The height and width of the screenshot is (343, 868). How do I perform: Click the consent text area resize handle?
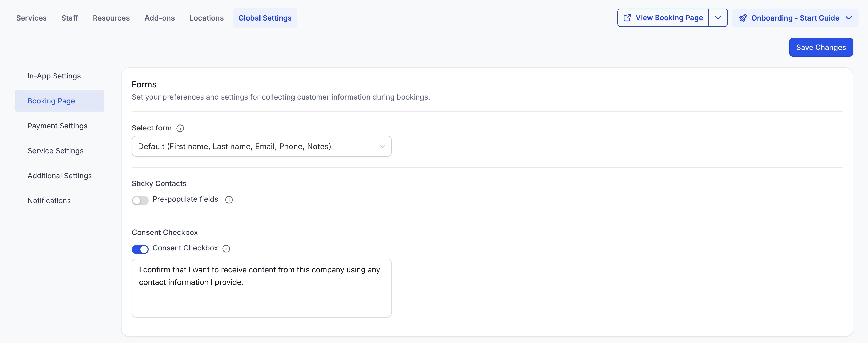coord(389,315)
